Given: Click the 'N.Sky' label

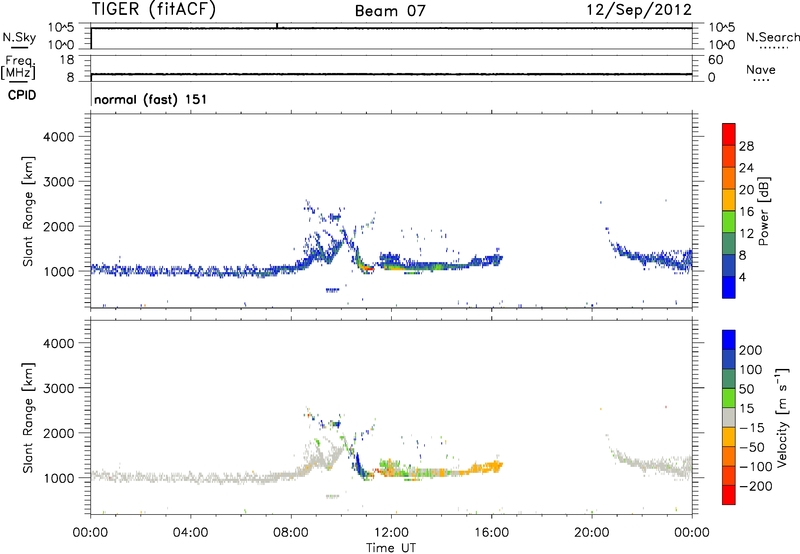Looking at the screenshot, I should coord(19,37).
